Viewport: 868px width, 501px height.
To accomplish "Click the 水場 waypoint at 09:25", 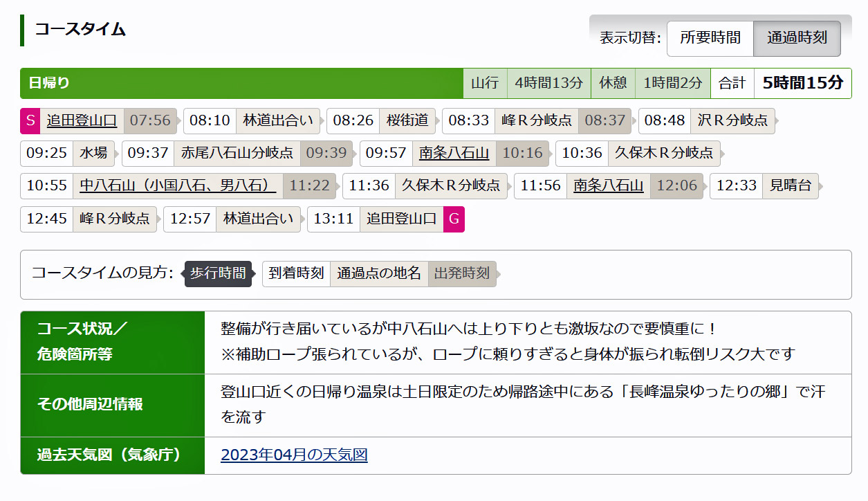I will [93, 153].
